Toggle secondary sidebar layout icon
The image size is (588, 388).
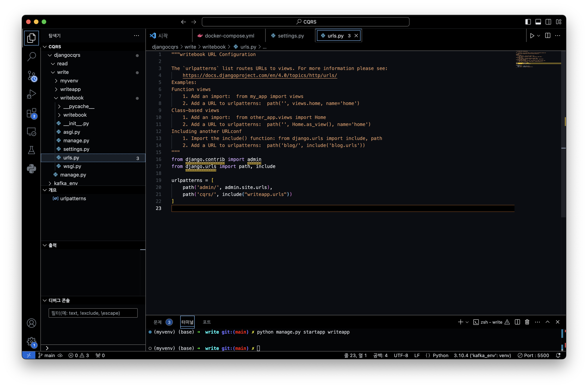click(x=548, y=22)
